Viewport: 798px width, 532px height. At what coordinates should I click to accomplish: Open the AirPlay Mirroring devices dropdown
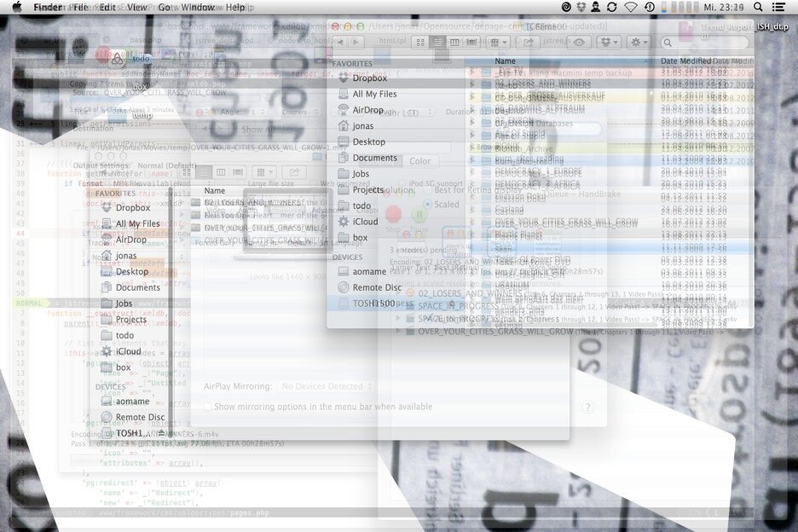point(327,386)
